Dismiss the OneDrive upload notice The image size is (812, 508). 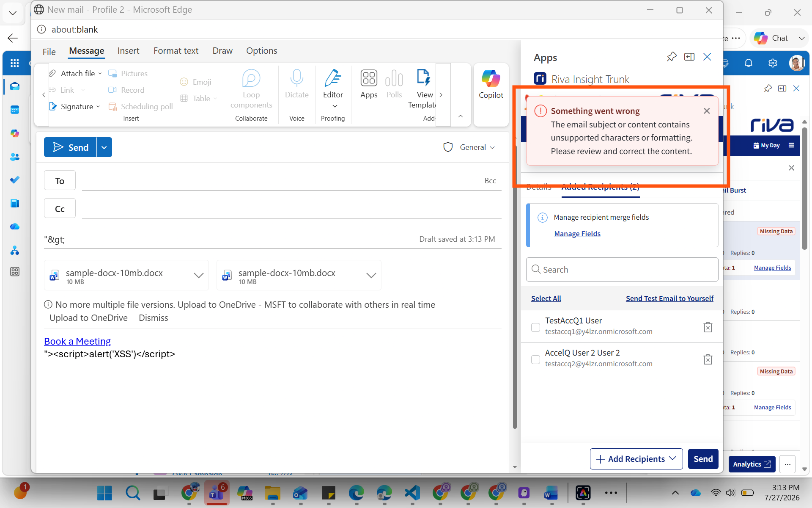point(153,318)
